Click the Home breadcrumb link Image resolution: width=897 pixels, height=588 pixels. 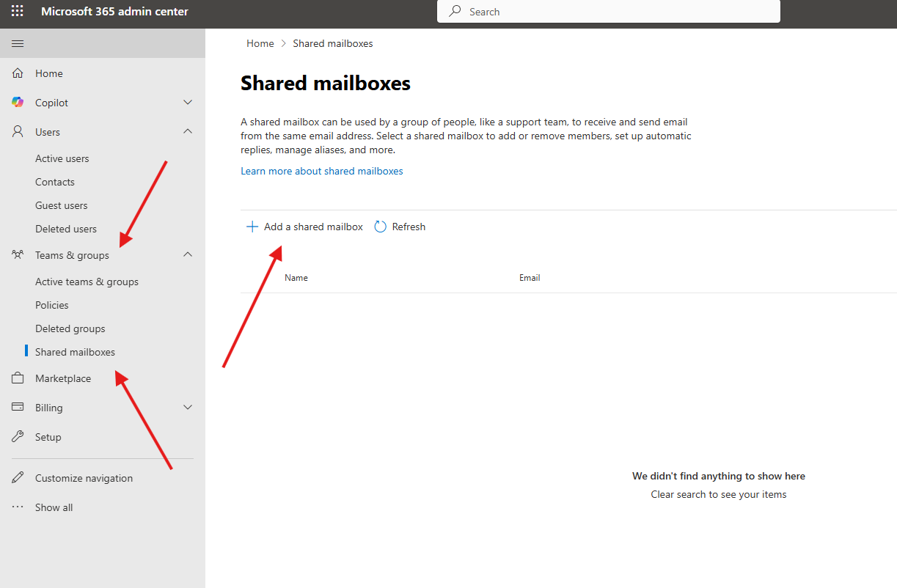coord(260,43)
